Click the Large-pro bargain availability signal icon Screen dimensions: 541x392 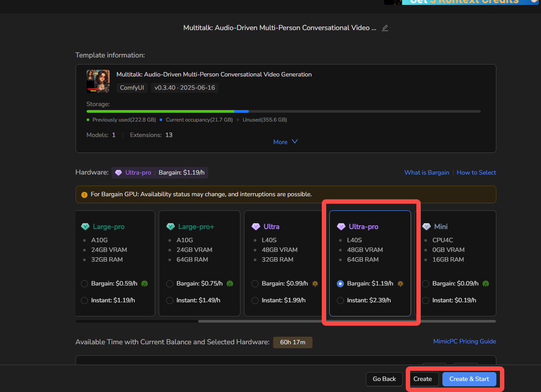coord(144,284)
